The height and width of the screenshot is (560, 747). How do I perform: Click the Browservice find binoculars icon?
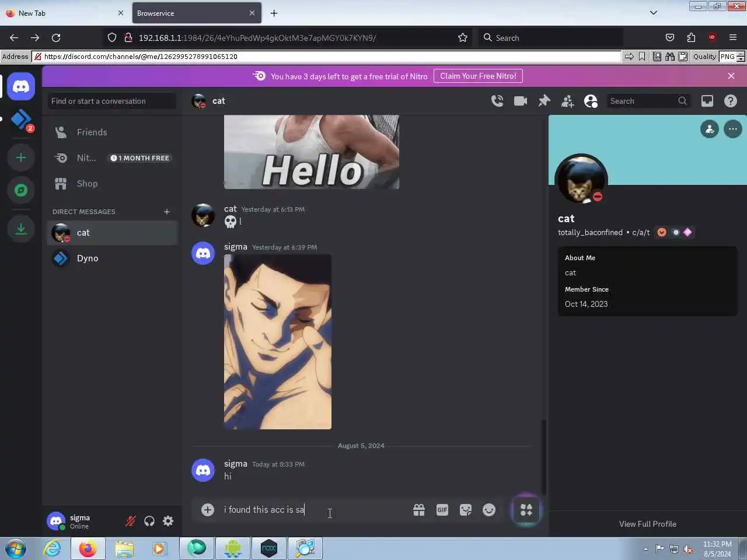[x=670, y=57]
